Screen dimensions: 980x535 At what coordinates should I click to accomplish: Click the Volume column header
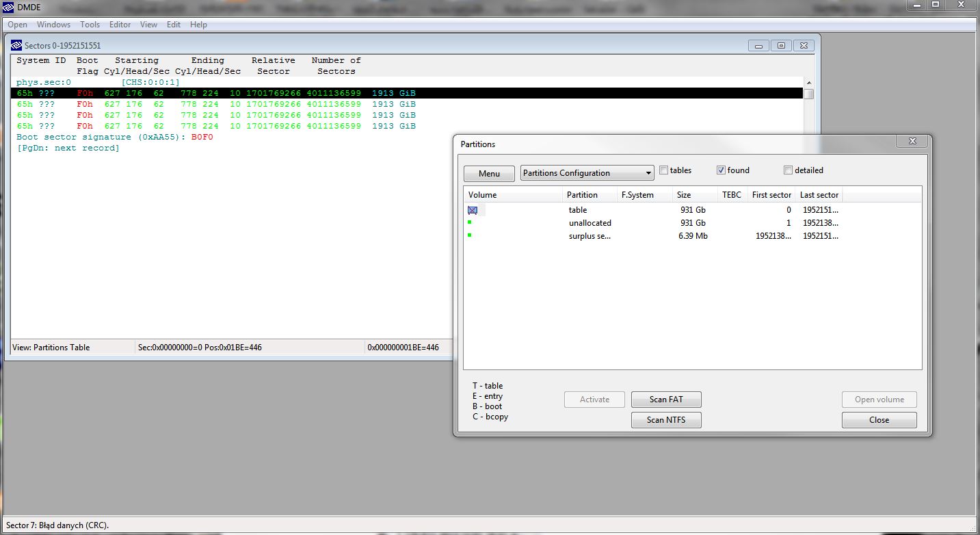pyautogui.click(x=513, y=195)
